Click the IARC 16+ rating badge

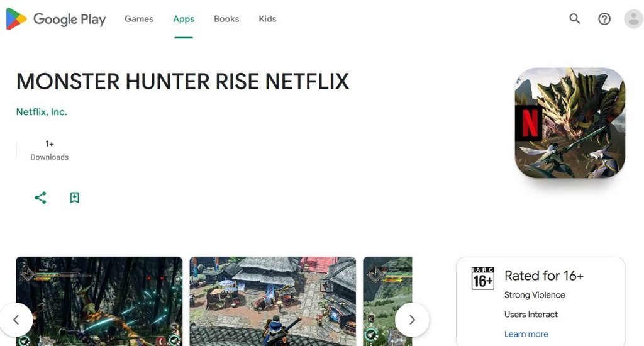(482, 278)
